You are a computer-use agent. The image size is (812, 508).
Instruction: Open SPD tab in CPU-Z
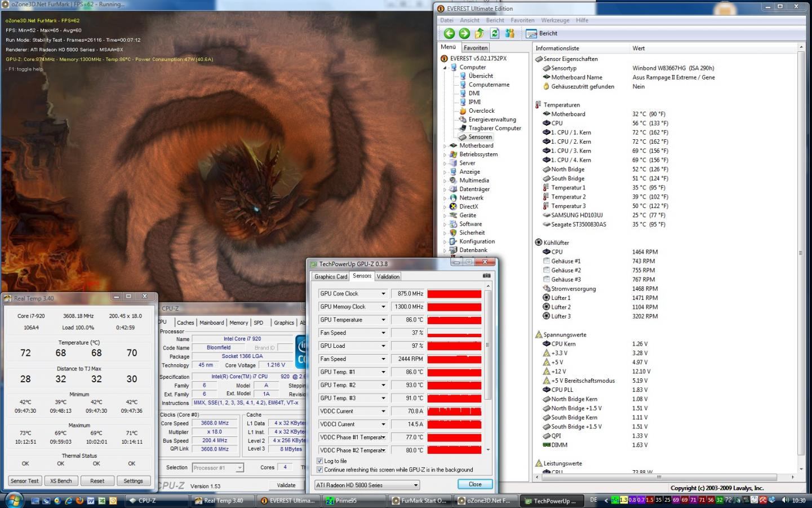[258, 323]
